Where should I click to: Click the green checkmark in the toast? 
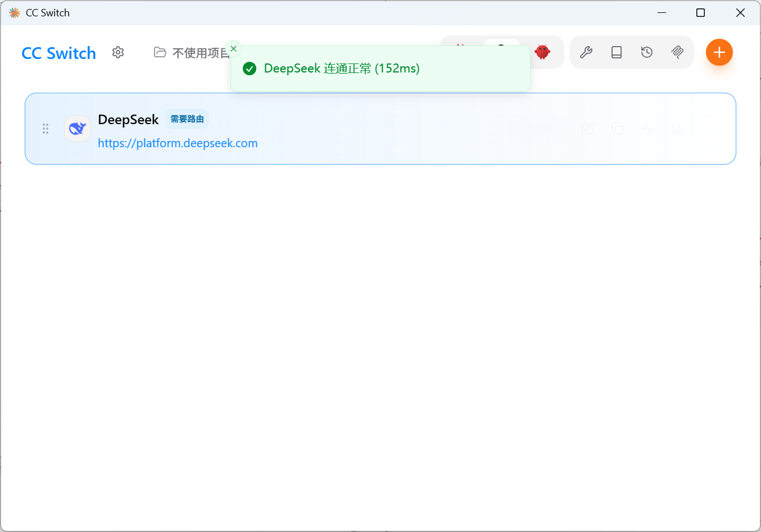(250, 69)
